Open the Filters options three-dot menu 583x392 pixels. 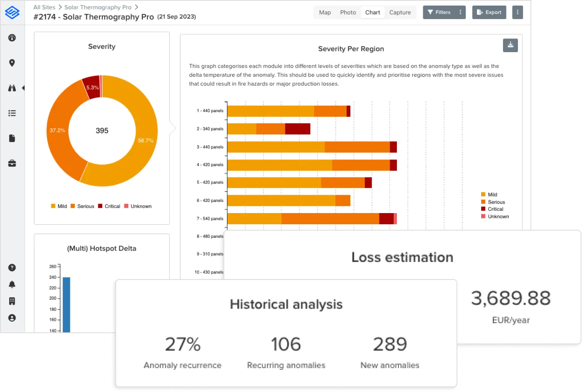tap(461, 12)
